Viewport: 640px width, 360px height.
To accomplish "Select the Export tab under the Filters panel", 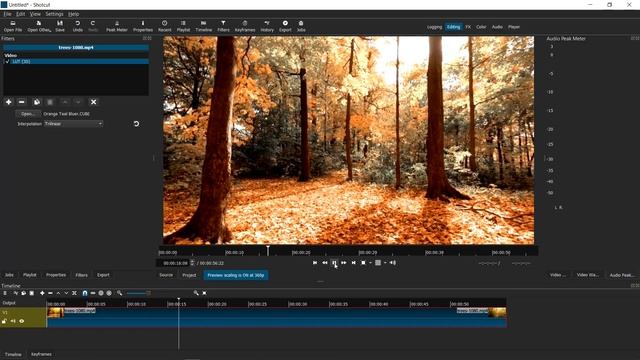I will tap(103, 275).
